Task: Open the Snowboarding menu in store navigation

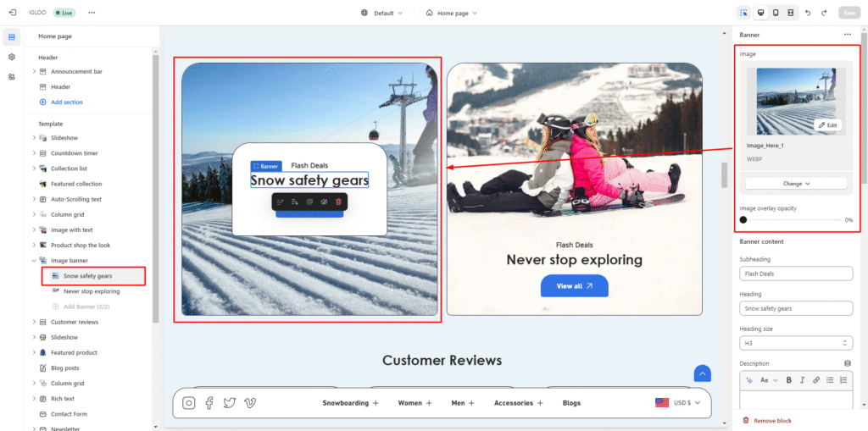Action: pyautogui.click(x=350, y=403)
